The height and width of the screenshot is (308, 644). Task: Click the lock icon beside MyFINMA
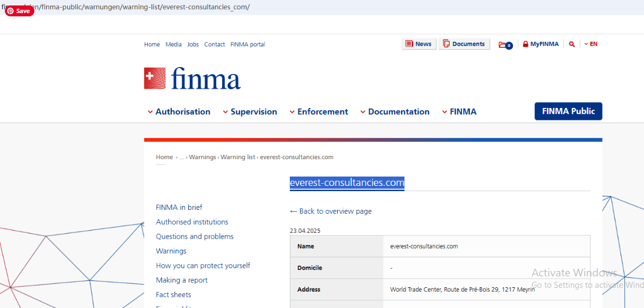tap(526, 44)
